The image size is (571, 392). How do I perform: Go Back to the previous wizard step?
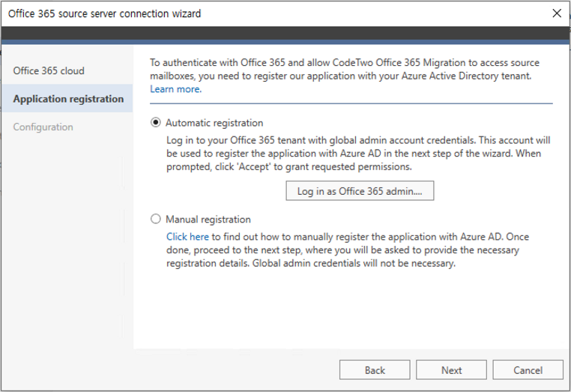pos(375,370)
